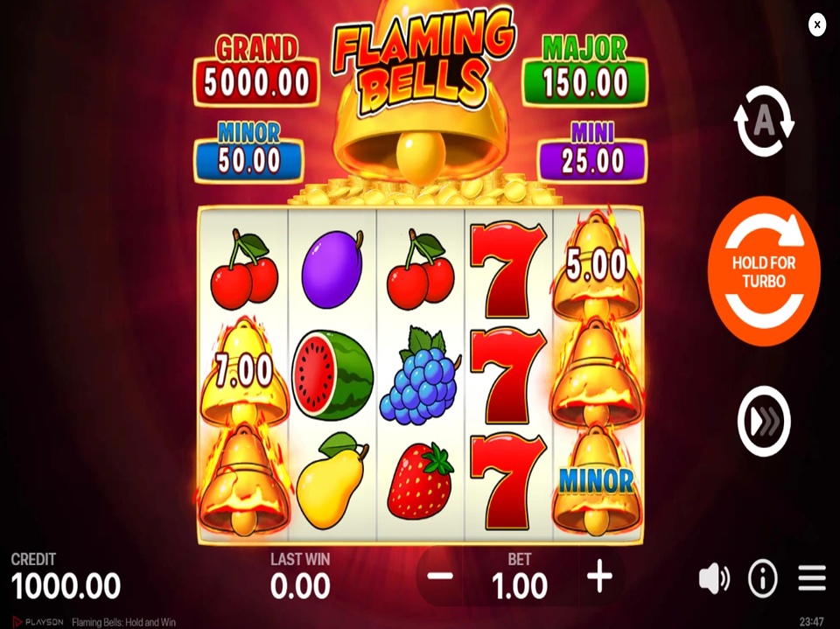Toggle the fast-forward quick spin icon
Image resolution: width=840 pixels, height=629 pixels.
point(764,422)
